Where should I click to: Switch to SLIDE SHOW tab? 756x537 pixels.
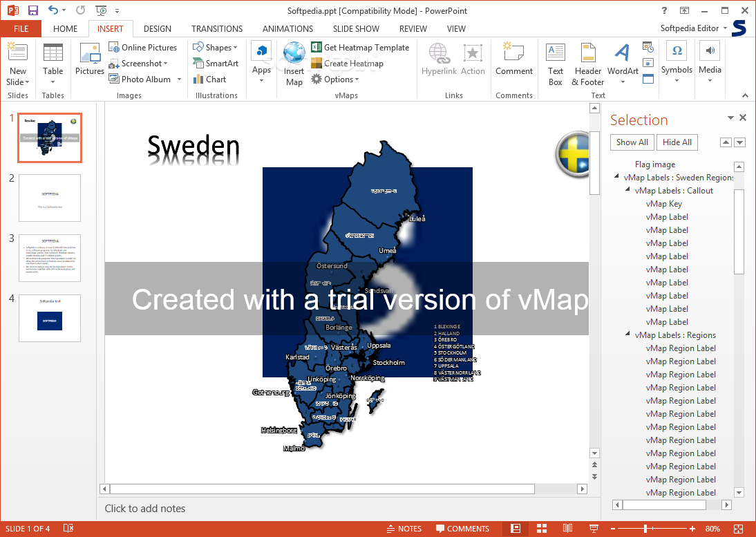[x=356, y=28]
